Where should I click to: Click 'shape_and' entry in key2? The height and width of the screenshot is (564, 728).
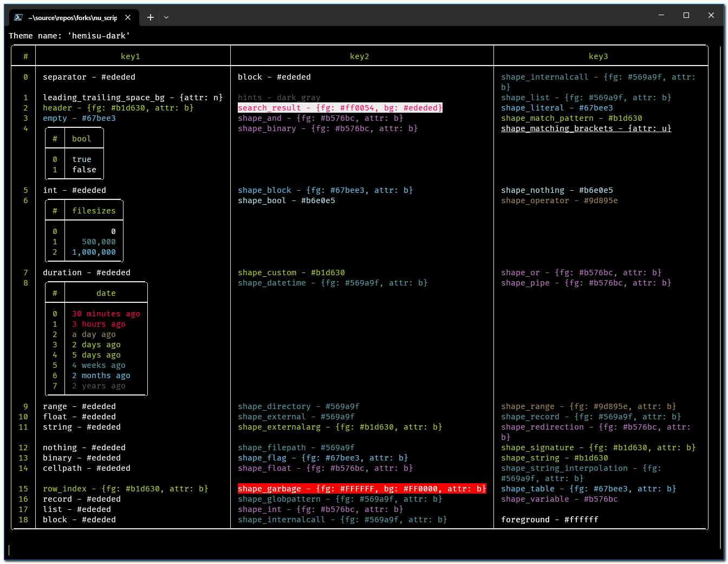point(321,118)
